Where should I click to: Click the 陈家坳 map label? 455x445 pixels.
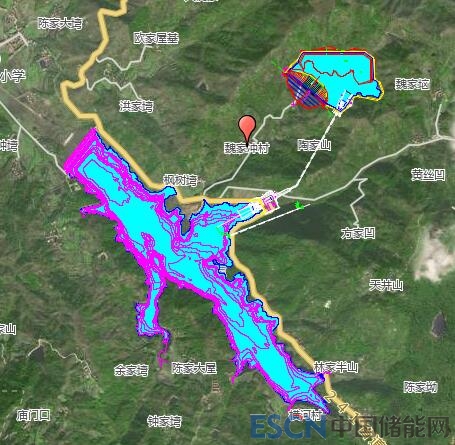click(x=421, y=387)
